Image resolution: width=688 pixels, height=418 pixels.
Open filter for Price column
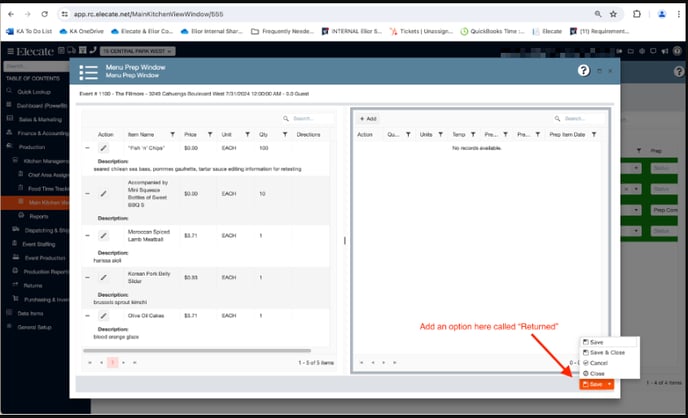point(211,134)
